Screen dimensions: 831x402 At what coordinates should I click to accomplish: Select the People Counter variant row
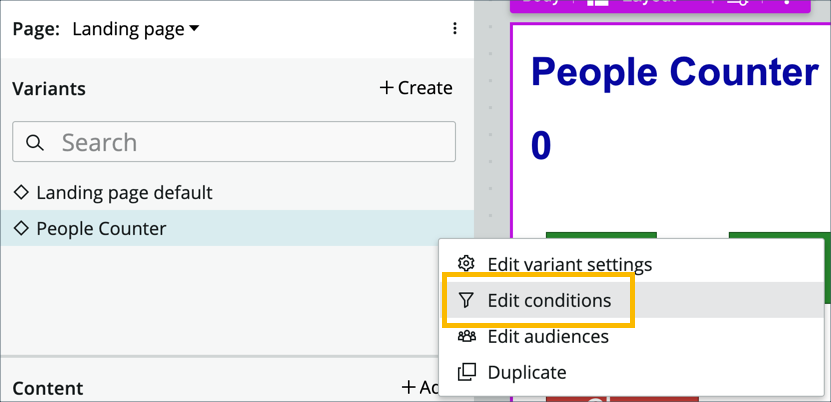tap(101, 229)
